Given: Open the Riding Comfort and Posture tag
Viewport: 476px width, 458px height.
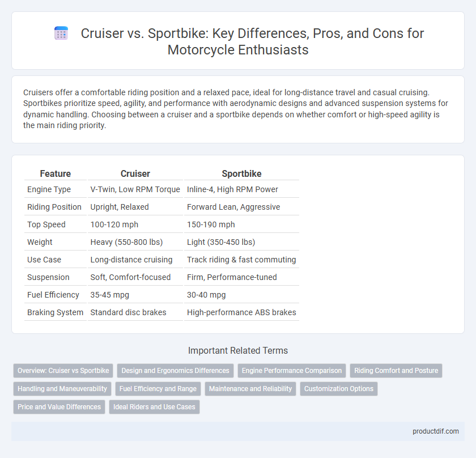Looking at the screenshot, I should pyautogui.click(x=396, y=371).
